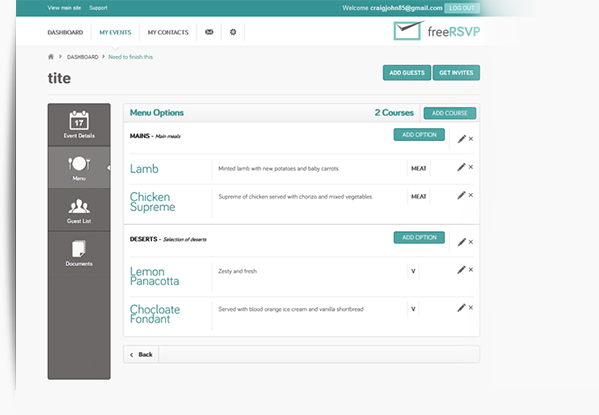Edit the Lamb option with pencil icon
Viewport: 599px width, 415px height.
pos(461,167)
